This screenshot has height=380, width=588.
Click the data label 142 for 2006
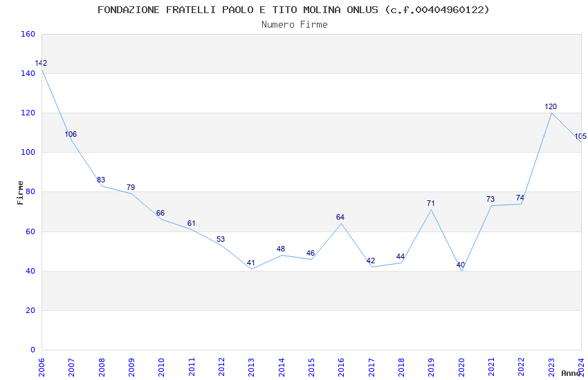tap(41, 63)
